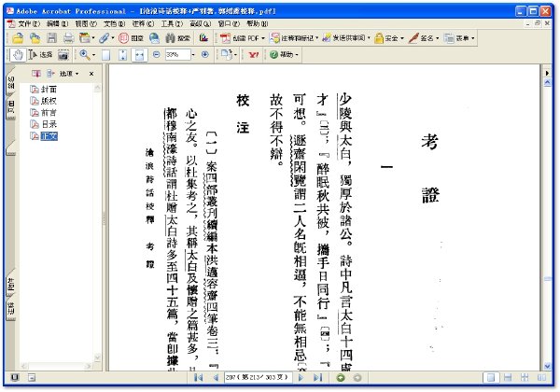Image resolution: width=560 pixels, height=392 pixels.
Task: Switch to single page layout
Action: tap(491, 377)
